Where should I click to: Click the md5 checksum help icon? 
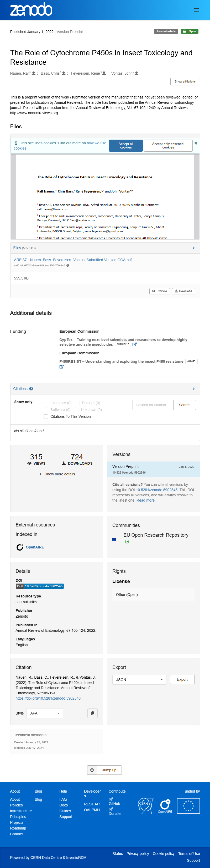67,266
